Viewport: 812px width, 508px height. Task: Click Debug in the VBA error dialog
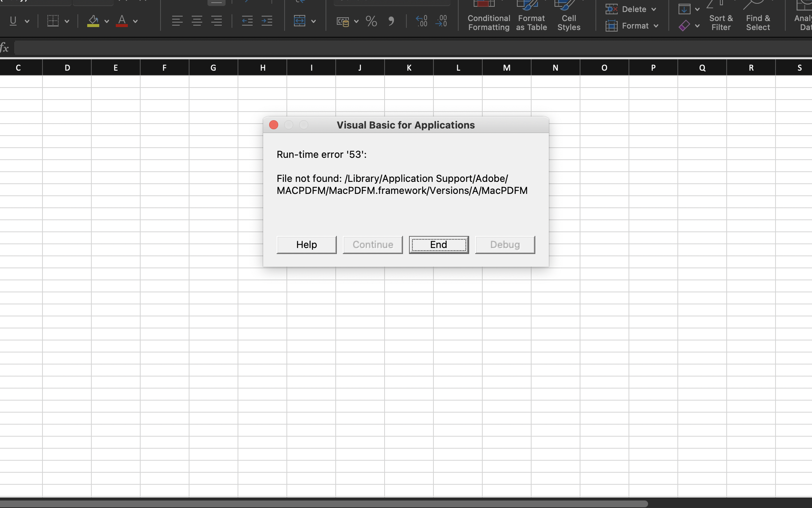click(x=504, y=244)
